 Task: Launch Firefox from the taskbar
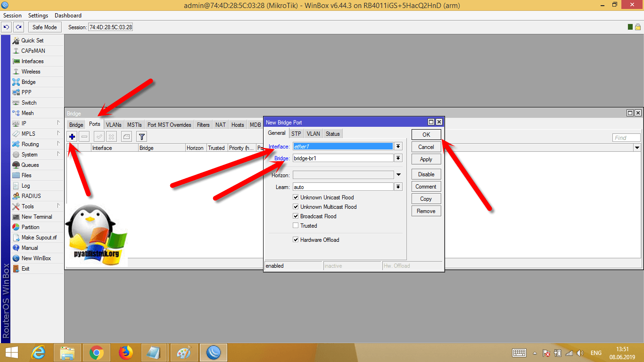click(126, 352)
